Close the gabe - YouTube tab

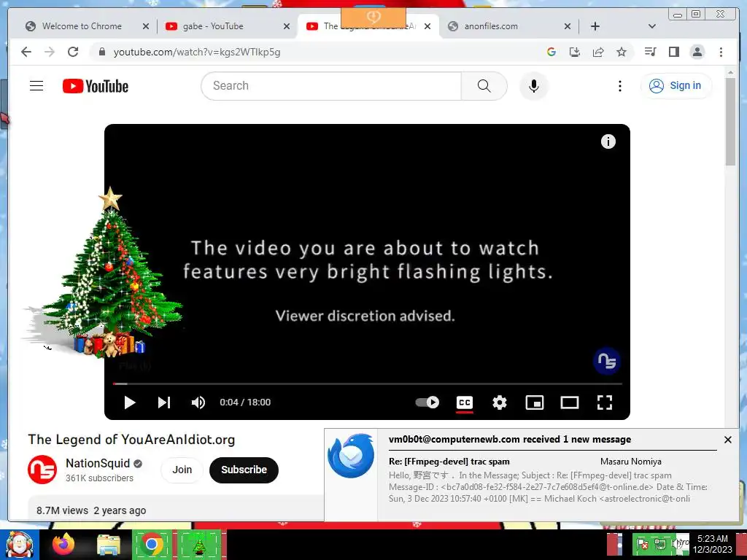(x=286, y=26)
